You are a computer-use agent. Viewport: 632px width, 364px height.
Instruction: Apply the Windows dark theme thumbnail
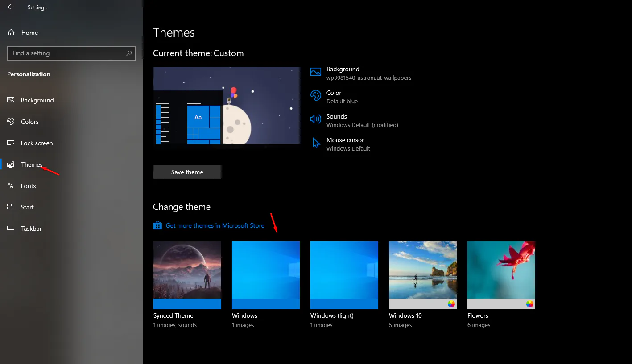point(266,275)
